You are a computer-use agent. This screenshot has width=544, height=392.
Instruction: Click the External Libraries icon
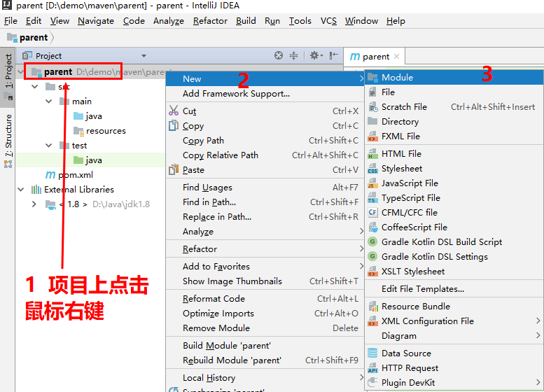click(36, 190)
